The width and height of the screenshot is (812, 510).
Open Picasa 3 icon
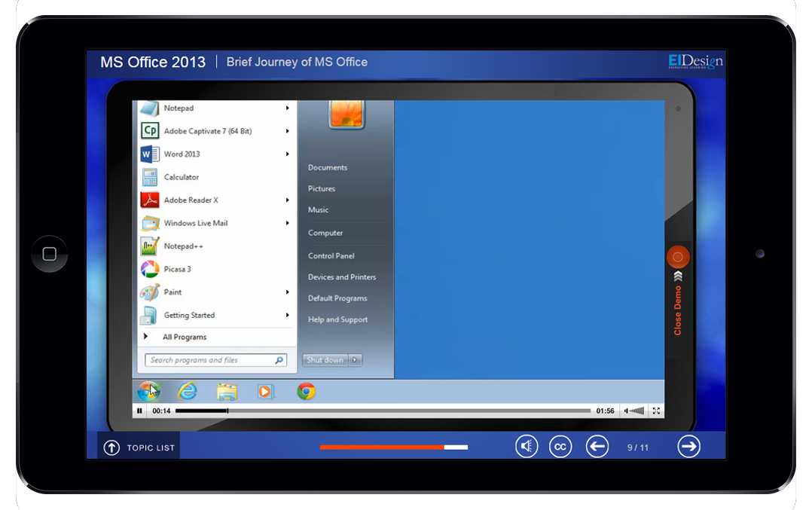point(150,269)
